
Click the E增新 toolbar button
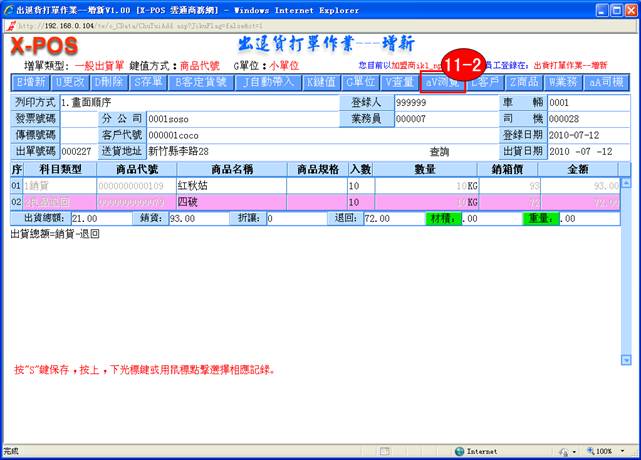coord(31,82)
